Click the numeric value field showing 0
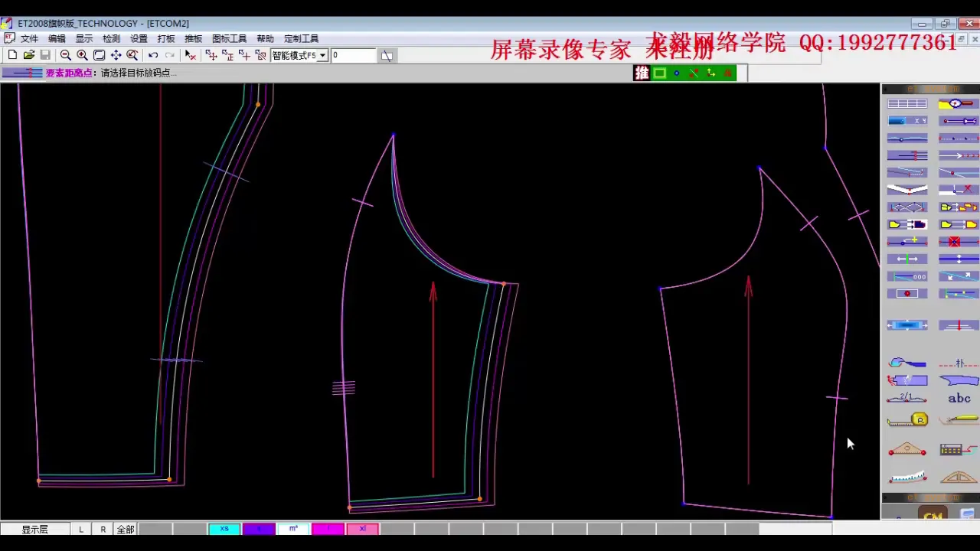 coord(353,55)
